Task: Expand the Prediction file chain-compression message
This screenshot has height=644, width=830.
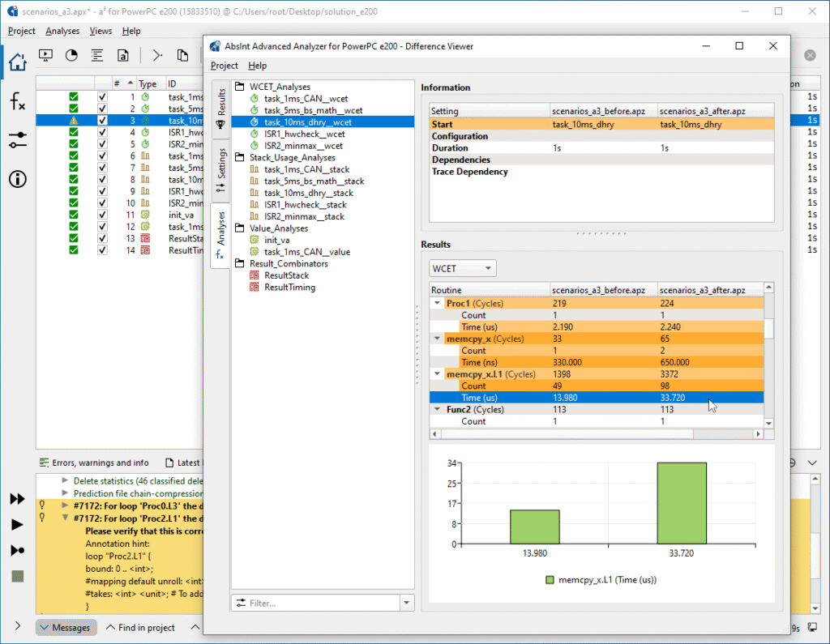Action: click(65, 493)
